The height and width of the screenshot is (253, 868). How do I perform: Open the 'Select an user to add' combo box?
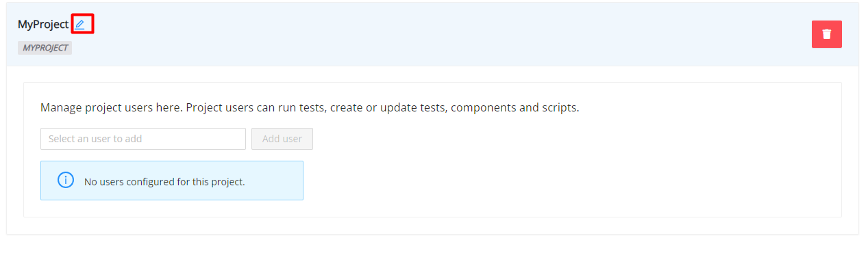point(143,139)
